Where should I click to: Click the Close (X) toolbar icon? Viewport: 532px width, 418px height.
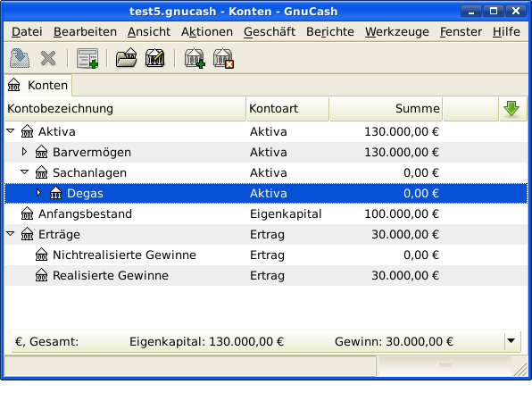[48, 58]
